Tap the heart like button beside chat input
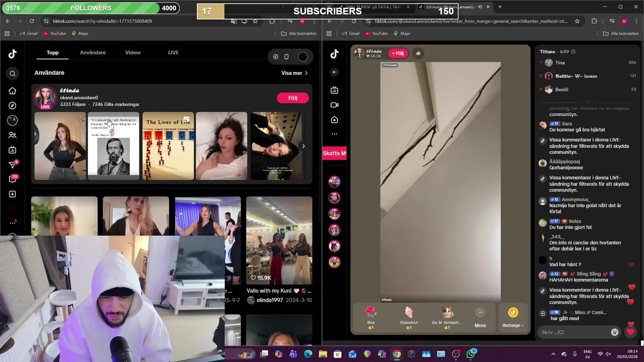The image size is (644, 362). 630,332
